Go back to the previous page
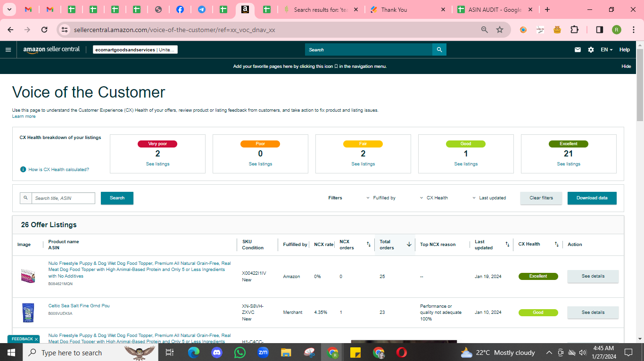Viewport: 644px width, 361px height. click(x=11, y=30)
